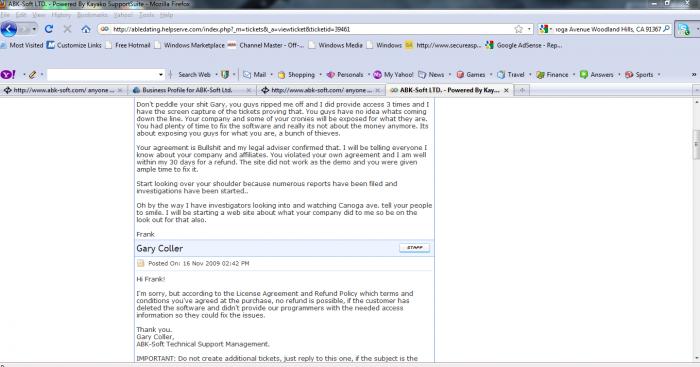
Task: Open the Google search engine selector
Action: (545, 29)
